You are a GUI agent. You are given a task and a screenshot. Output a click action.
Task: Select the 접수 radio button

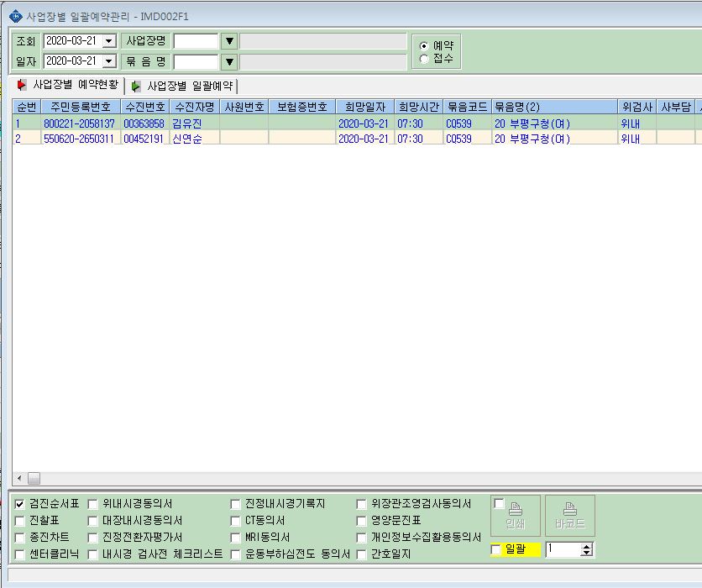click(423, 59)
